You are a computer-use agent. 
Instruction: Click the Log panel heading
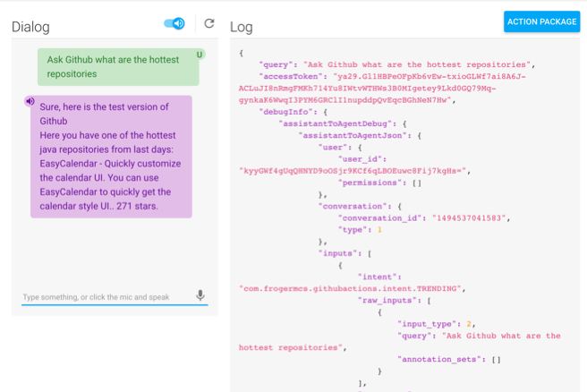242,27
